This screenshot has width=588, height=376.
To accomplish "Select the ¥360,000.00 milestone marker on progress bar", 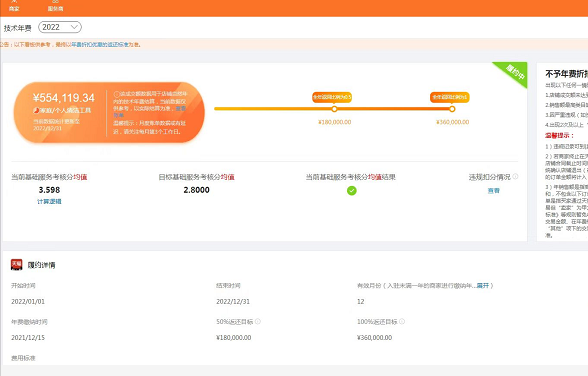I will click(452, 109).
